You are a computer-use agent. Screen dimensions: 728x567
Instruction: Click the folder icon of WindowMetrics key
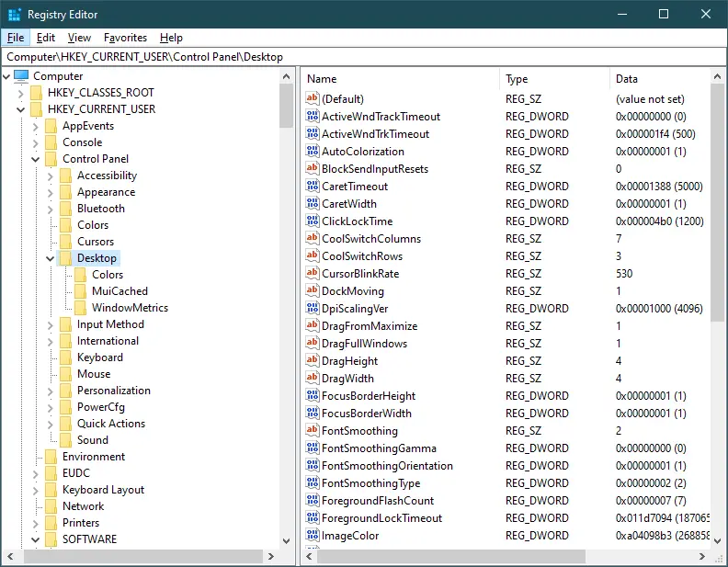80,308
